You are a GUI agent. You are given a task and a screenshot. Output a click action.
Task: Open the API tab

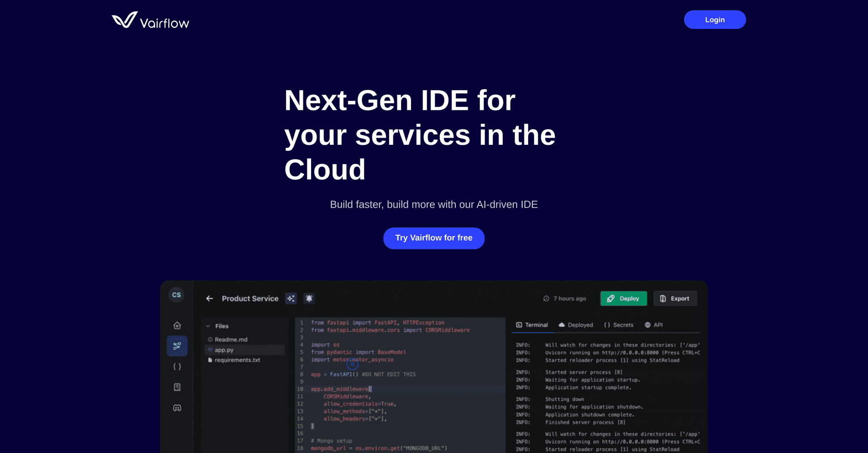[x=654, y=325]
